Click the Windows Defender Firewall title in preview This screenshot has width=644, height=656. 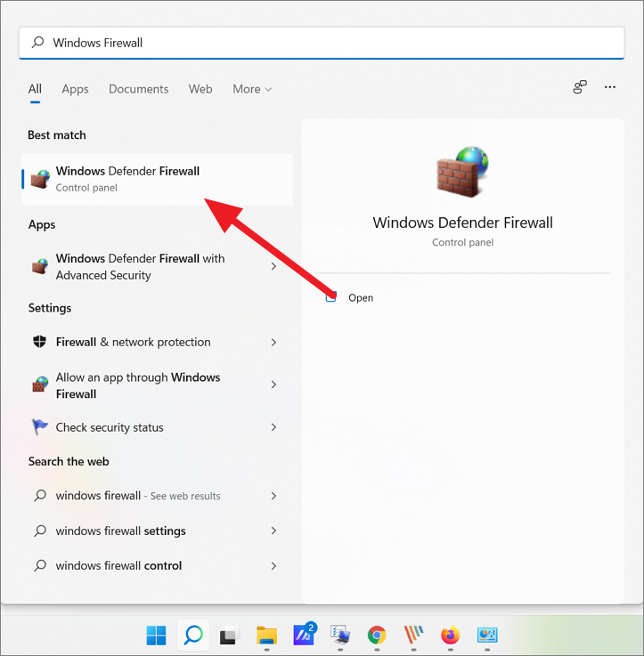(x=462, y=223)
